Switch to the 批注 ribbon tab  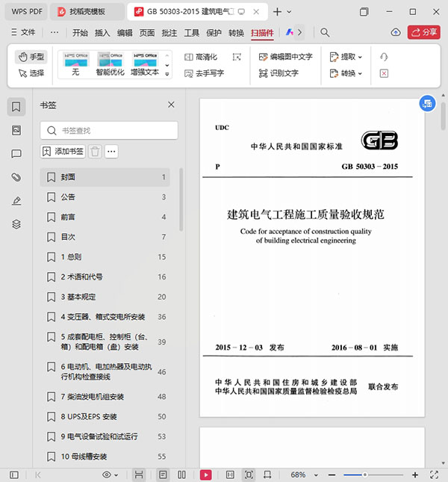click(x=169, y=33)
